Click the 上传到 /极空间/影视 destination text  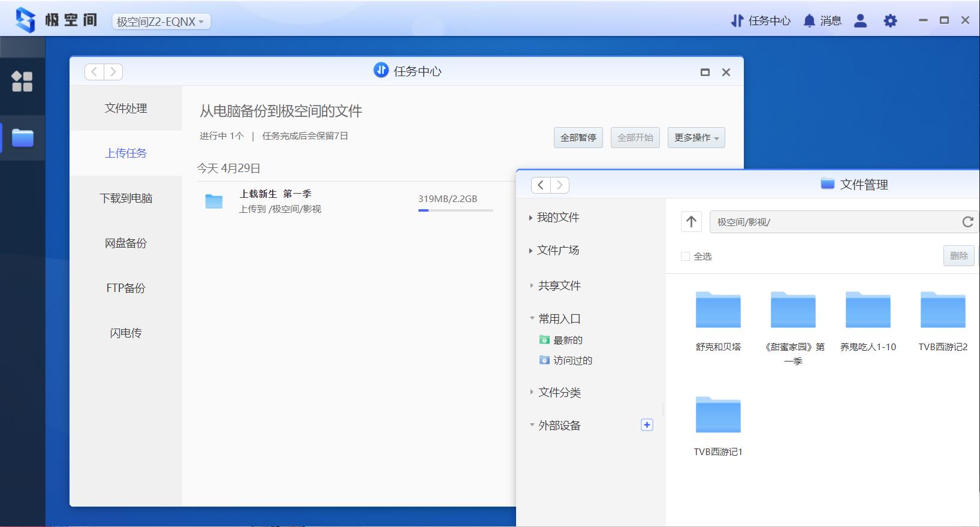tap(280, 209)
